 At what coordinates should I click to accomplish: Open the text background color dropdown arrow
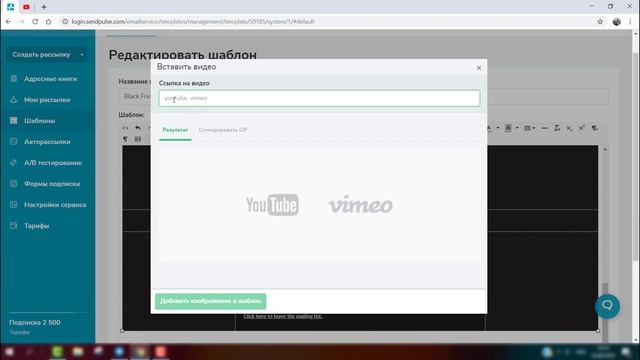(x=517, y=128)
